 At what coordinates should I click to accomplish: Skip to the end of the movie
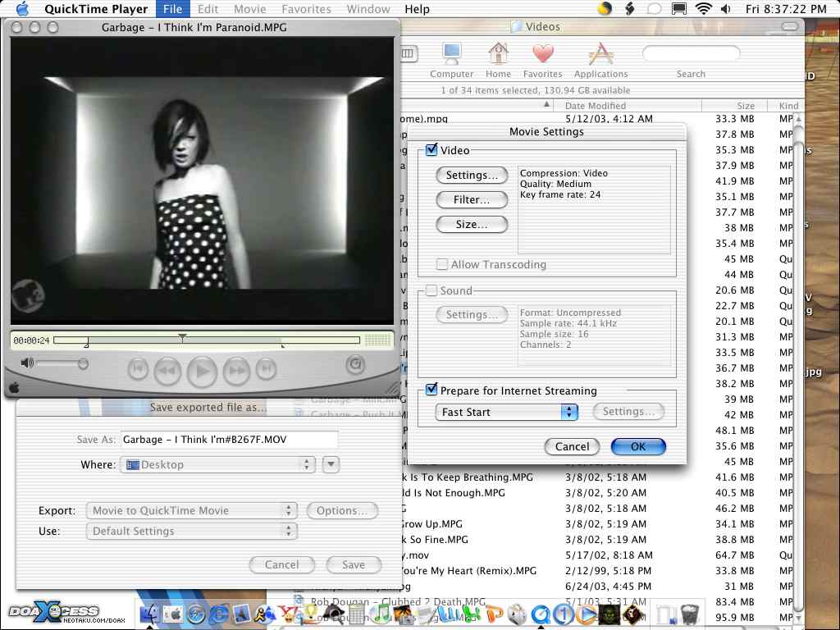click(265, 370)
